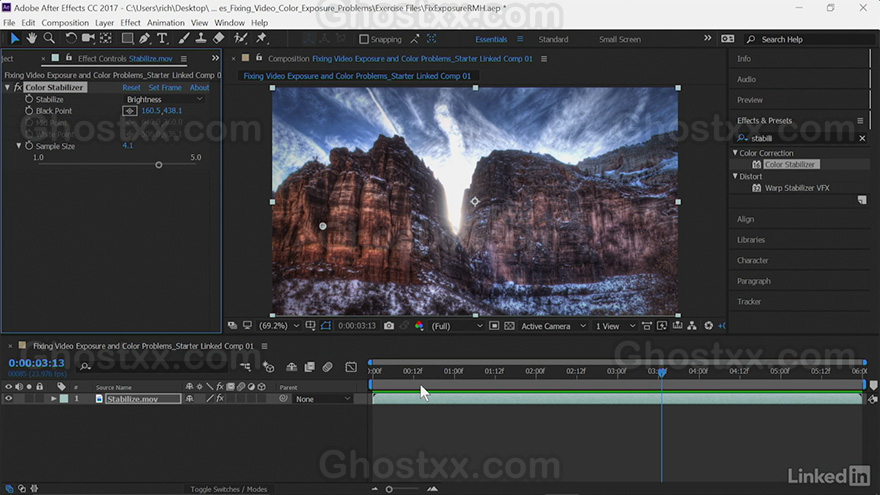Collapse Color Correction category in presets
Image resolution: width=880 pixels, height=495 pixels.
click(x=735, y=153)
